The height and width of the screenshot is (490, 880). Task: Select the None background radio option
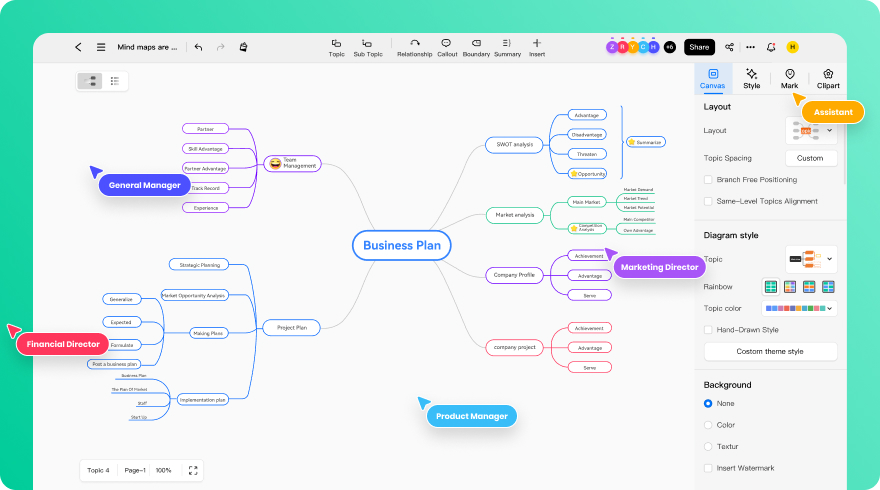[x=709, y=403]
